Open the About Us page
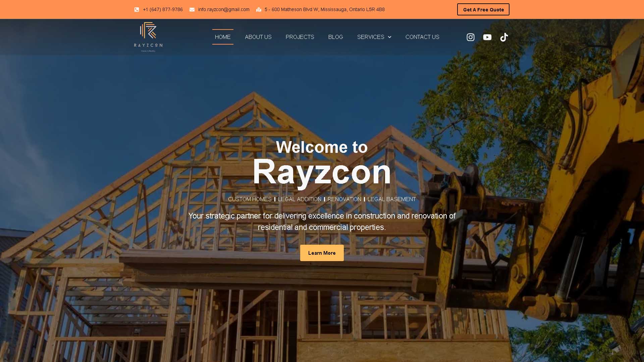Screen dimensions: 644x362 coord(258,37)
